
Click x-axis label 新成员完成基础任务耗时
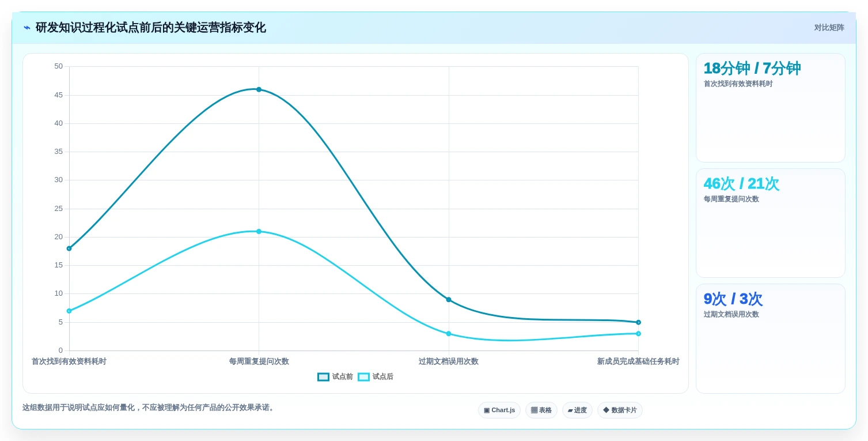tap(638, 361)
